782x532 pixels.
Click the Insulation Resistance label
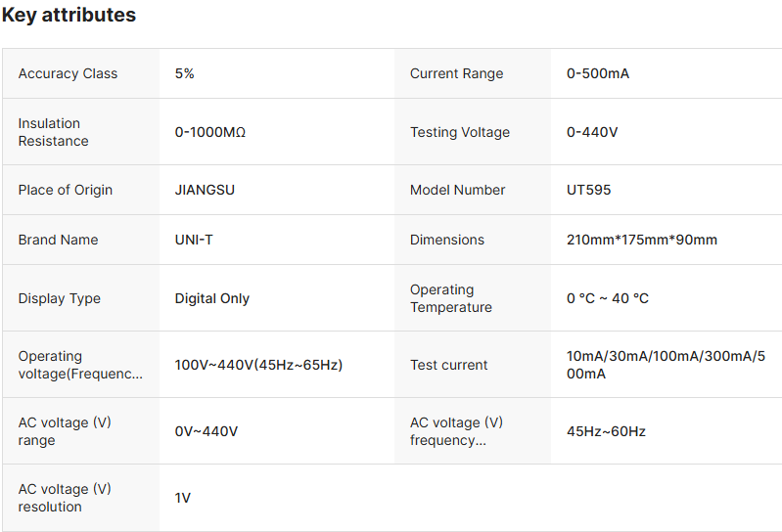(54, 132)
